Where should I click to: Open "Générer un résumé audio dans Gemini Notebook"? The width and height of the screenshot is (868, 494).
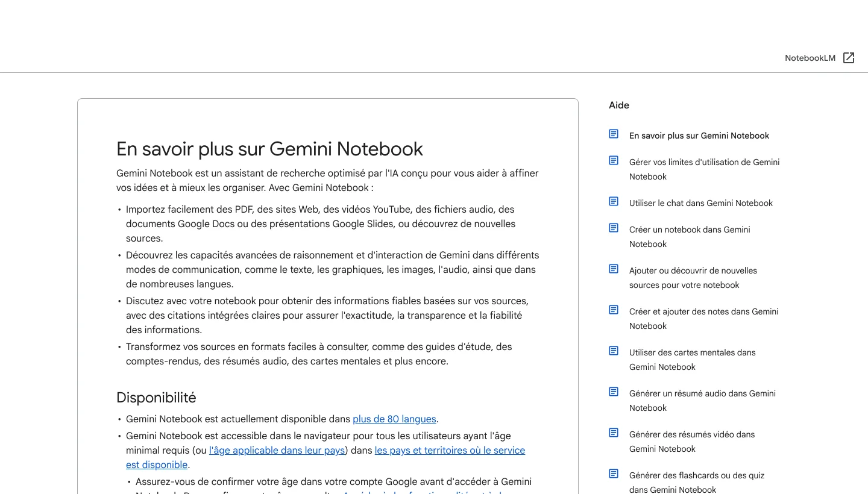tap(703, 401)
